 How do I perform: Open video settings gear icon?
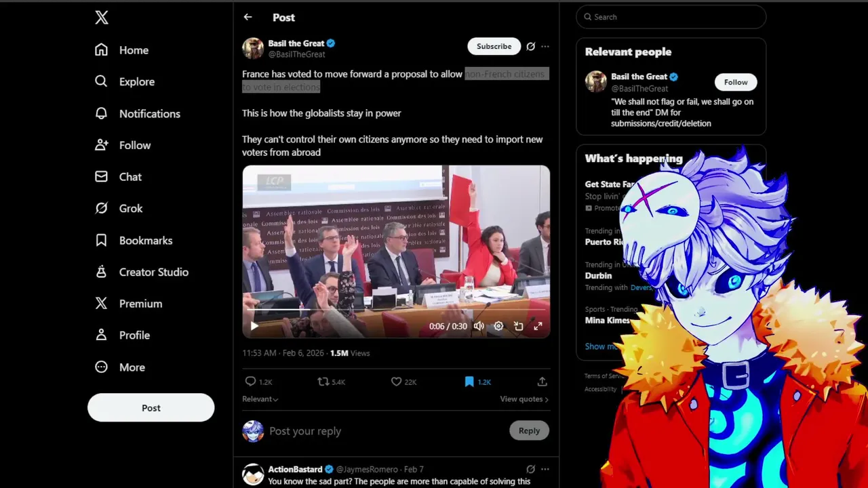[498, 326]
